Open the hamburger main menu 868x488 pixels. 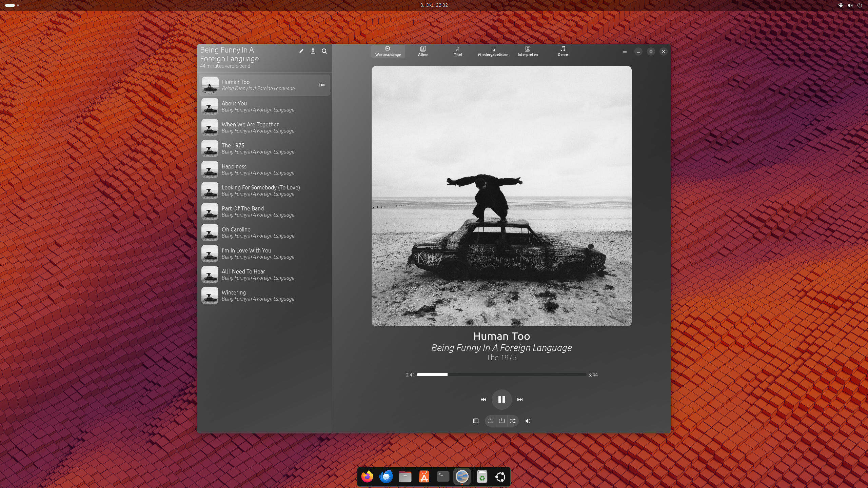(x=625, y=52)
